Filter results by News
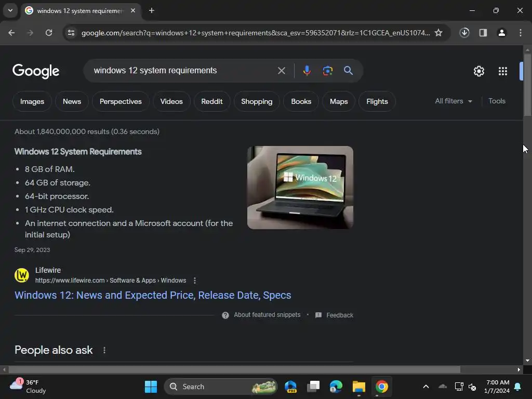The image size is (532, 399). click(x=72, y=101)
